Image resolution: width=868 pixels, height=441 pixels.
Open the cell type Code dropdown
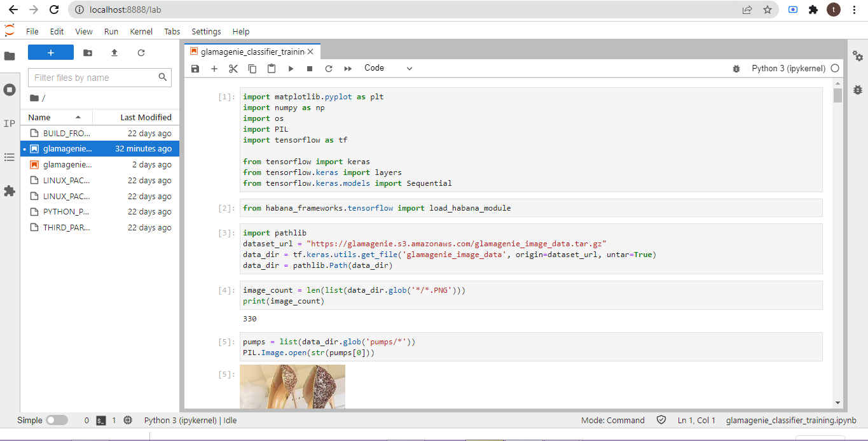click(x=388, y=68)
